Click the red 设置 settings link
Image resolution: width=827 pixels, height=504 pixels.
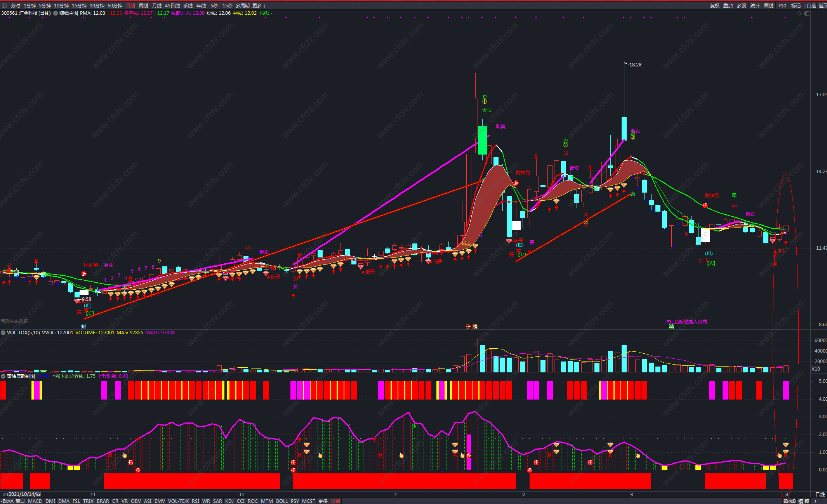(335, 501)
